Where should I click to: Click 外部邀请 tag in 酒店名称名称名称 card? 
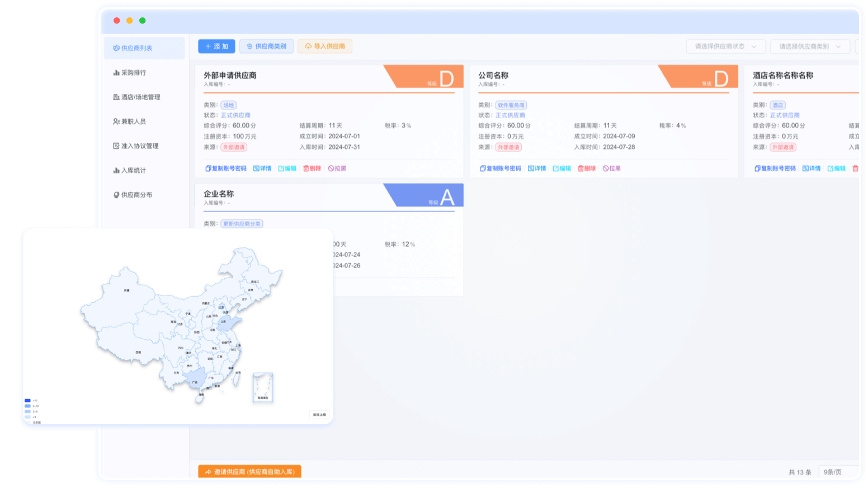[783, 147]
